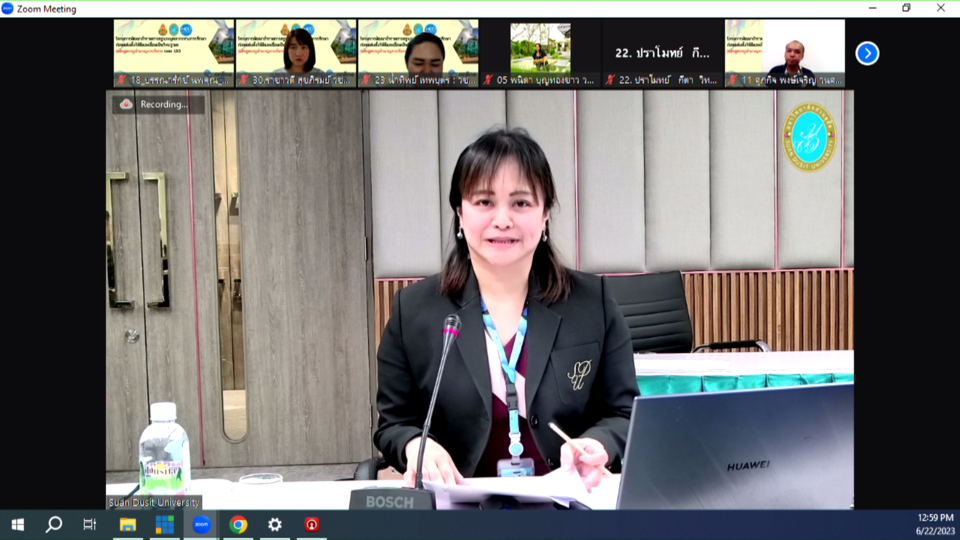Select participant 11 video thumbnail
The height and width of the screenshot is (540, 960).
point(785,47)
